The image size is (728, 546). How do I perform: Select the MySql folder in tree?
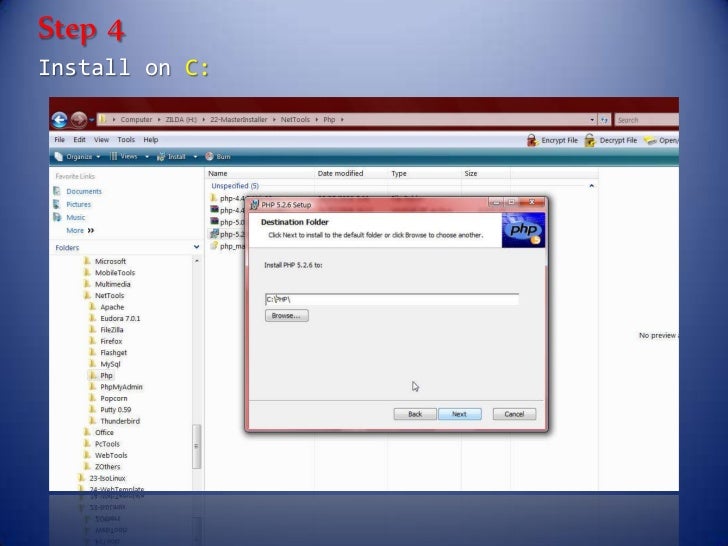point(110,364)
